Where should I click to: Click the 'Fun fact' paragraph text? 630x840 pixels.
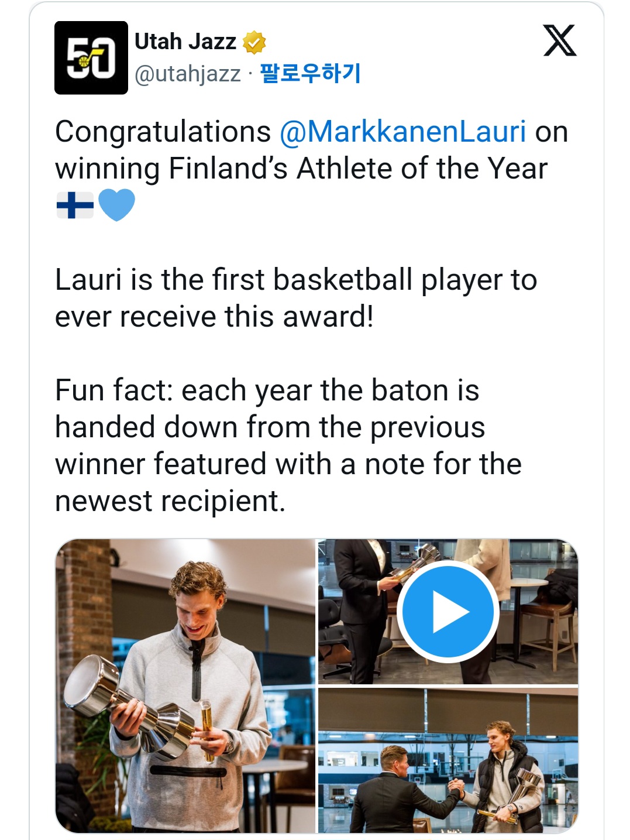click(288, 445)
